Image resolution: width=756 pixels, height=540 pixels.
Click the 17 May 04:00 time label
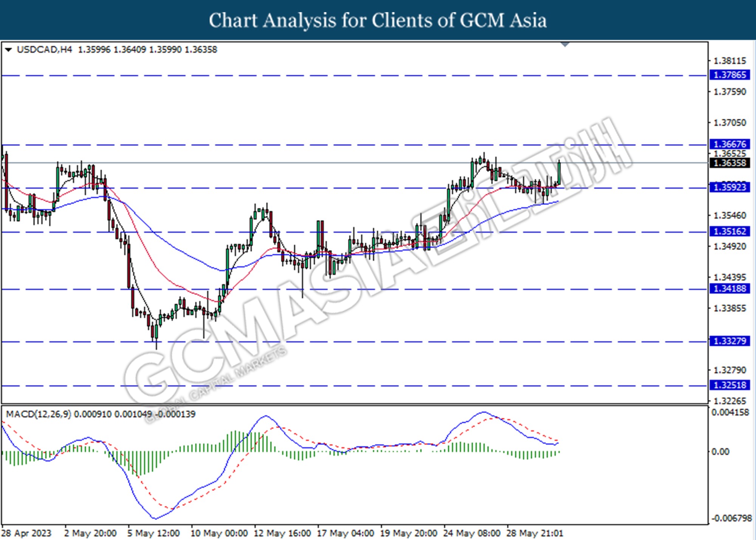click(345, 533)
